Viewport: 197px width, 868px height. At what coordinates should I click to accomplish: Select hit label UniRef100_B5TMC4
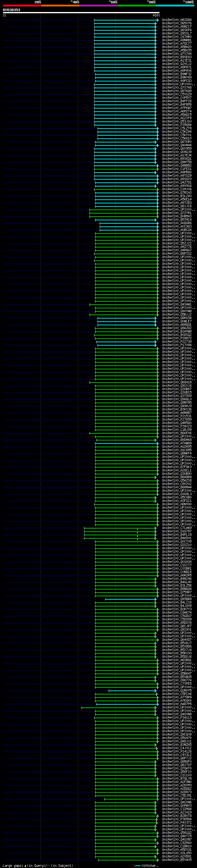(x=177, y=220)
